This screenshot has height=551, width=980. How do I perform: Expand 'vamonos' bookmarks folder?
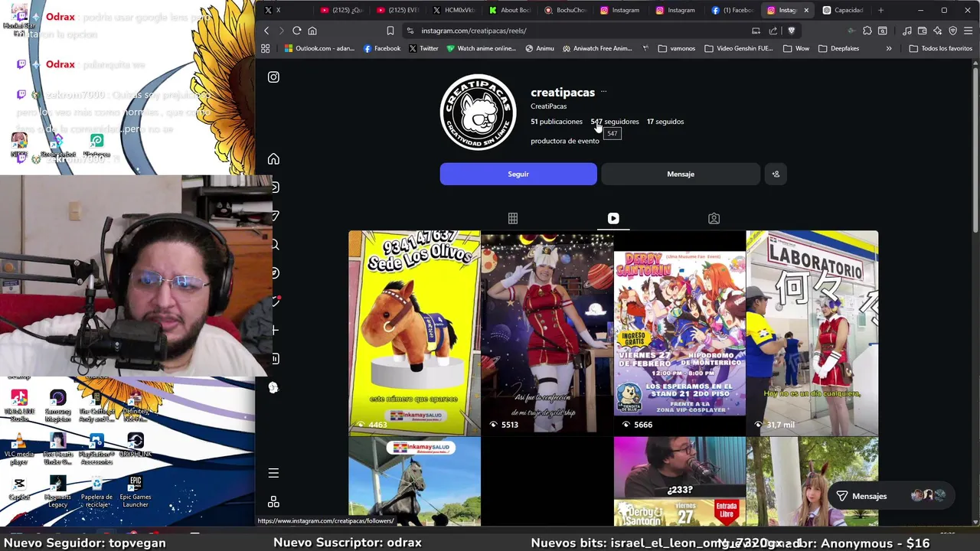676,48
